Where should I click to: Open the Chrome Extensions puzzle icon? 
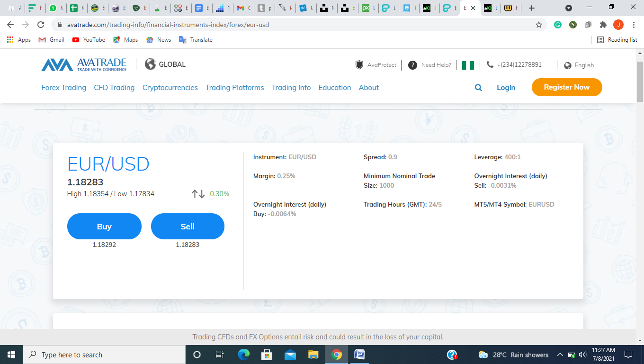coord(603,25)
